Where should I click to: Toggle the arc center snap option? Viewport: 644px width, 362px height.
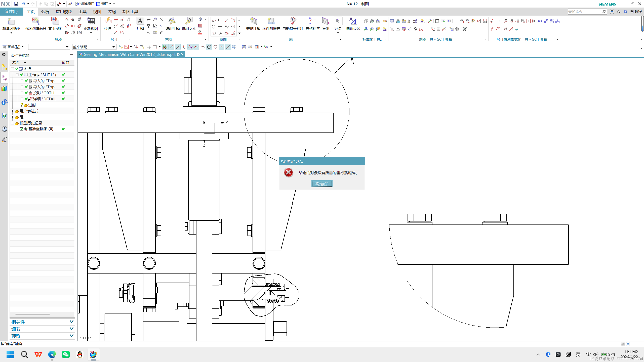[x=209, y=47]
